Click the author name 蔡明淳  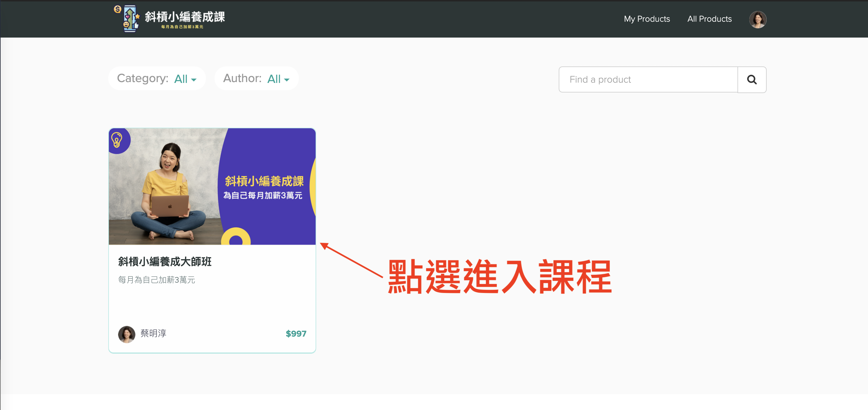pyautogui.click(x=153, y=333)
